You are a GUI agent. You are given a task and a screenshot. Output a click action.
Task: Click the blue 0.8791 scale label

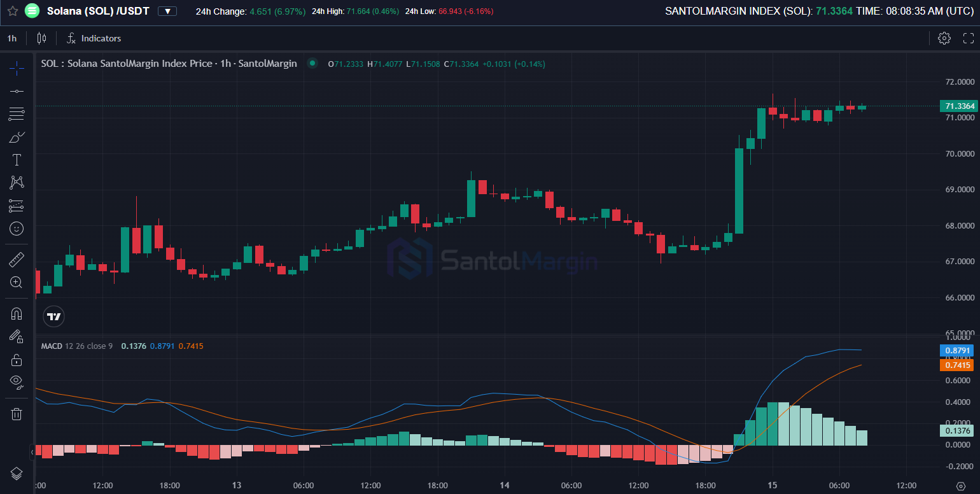[957, 350]
